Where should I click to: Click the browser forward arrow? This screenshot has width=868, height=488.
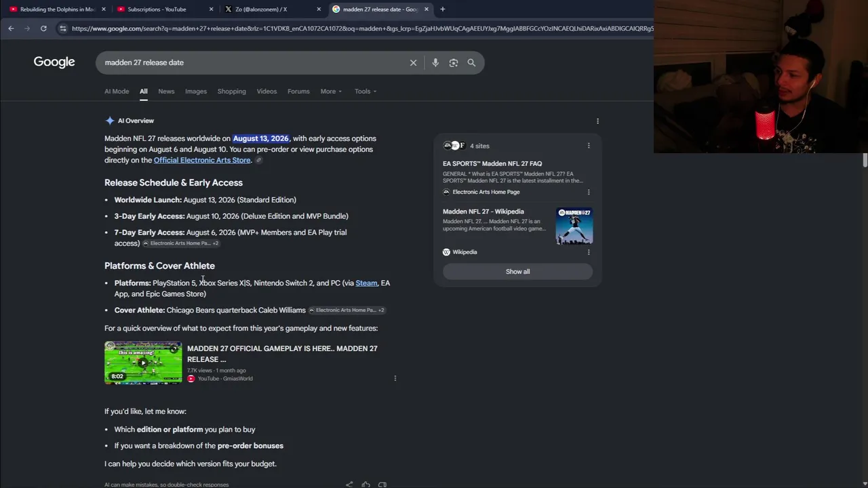27,28
